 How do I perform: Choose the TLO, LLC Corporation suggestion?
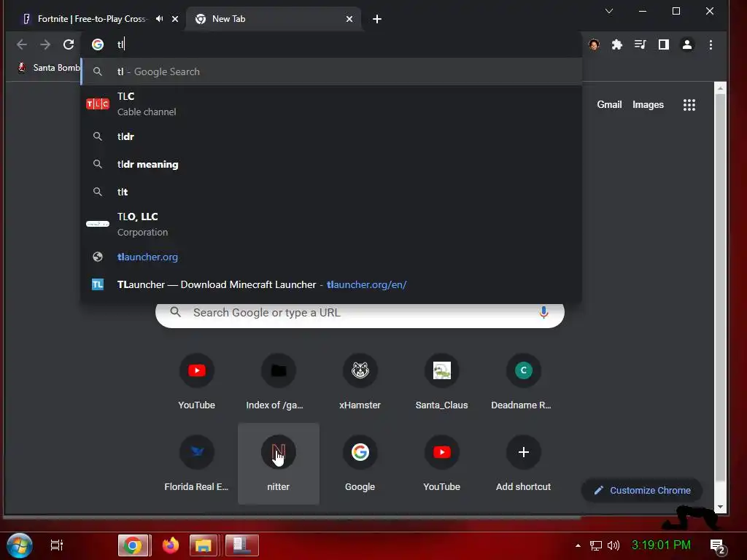(332, 225)
